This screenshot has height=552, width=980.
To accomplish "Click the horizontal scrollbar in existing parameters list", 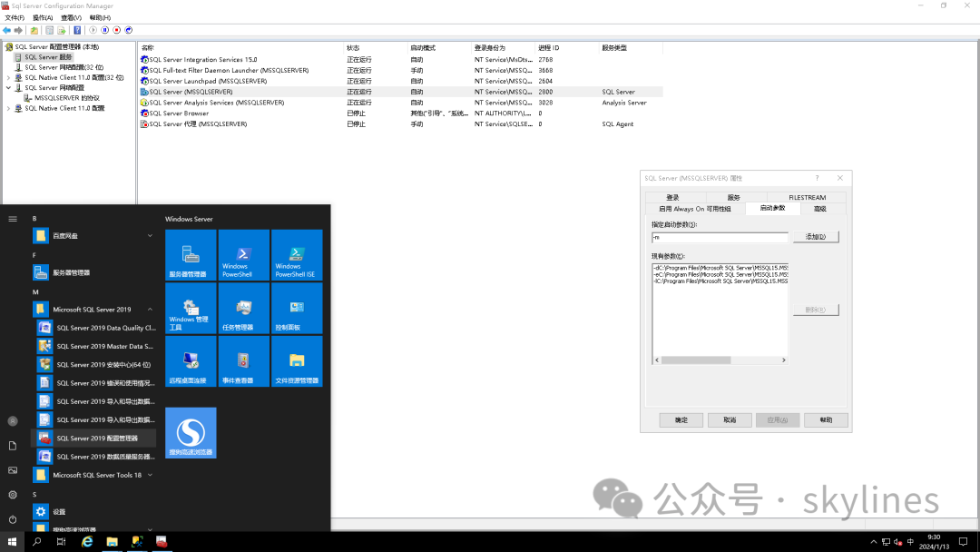I will pos(696,360).
